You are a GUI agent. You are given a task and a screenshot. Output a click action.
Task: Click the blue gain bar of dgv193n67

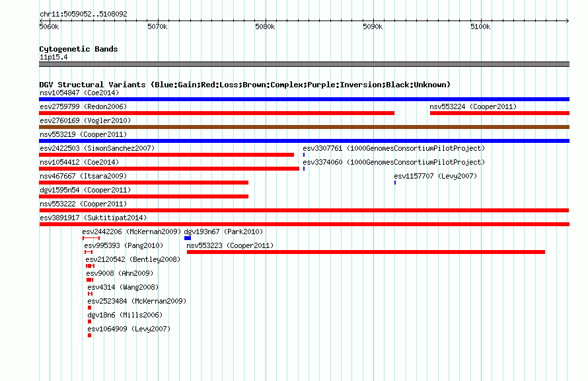tap(188, 238)
